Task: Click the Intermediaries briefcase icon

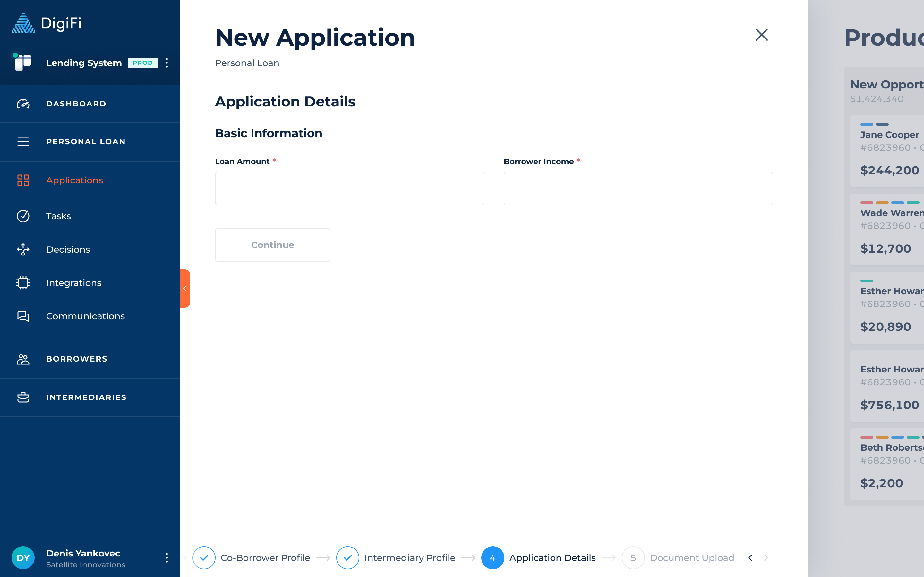Action: tap(23, 397)
